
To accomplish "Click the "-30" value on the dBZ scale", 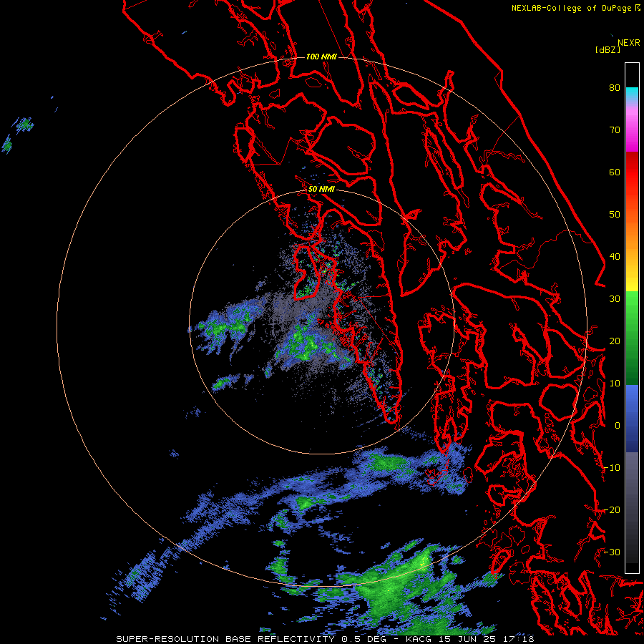I will 612,552.
